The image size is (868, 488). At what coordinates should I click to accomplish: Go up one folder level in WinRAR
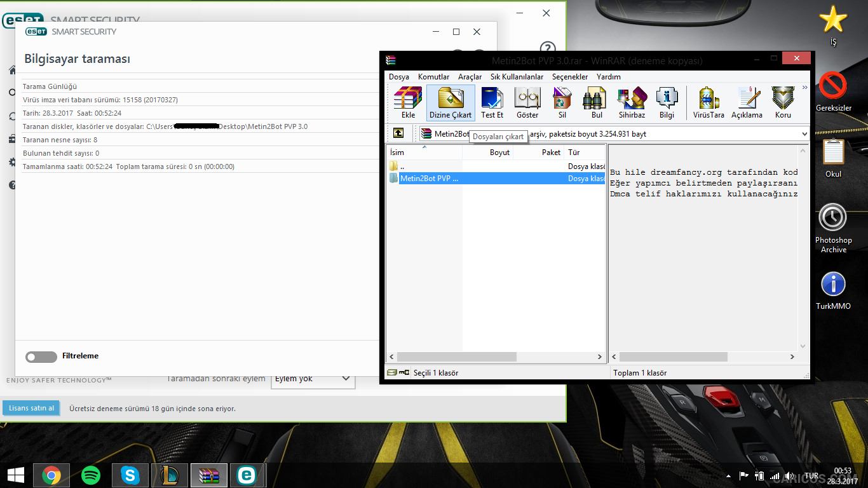[x=398, y=133]
